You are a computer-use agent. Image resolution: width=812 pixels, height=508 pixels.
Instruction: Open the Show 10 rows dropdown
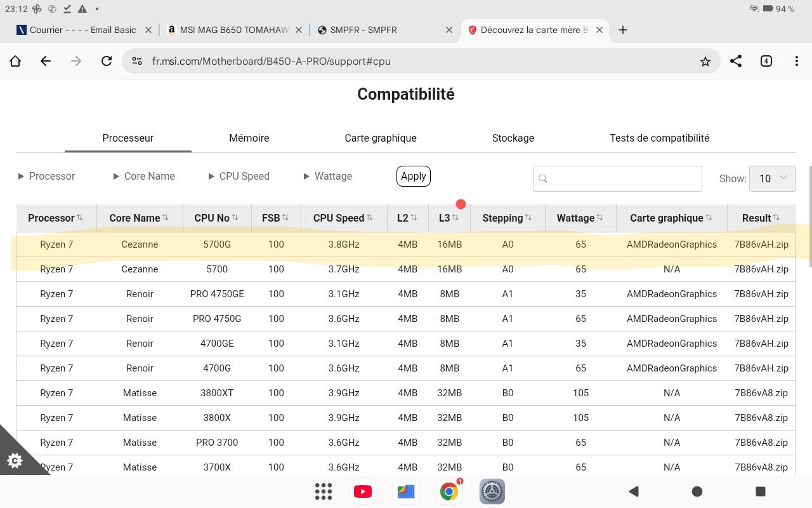pyautogui.click(x=773, y=178)
